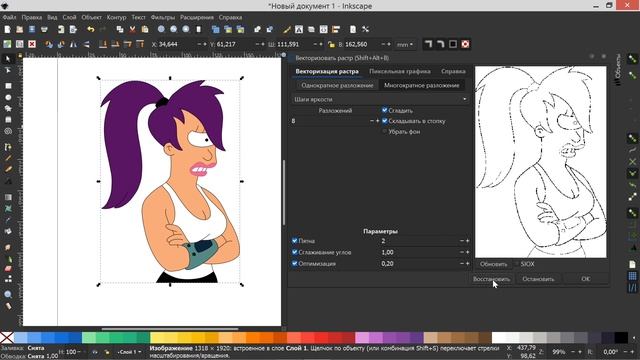Toggle the top snapping icon at right
Image resolution: width=640 pixels, height=360 pixels.
(x=632, y=59)
